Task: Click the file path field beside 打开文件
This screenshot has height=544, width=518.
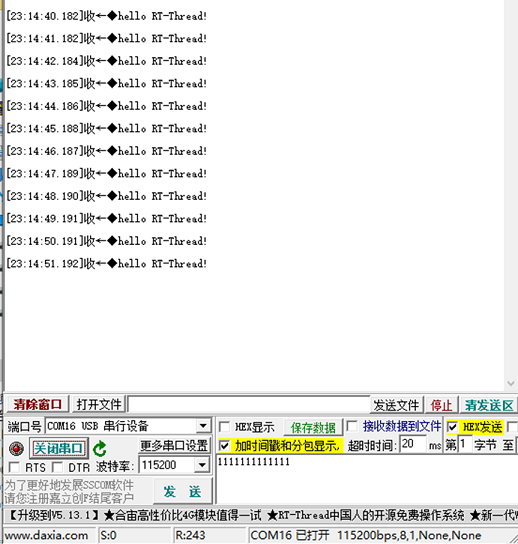Action: (x=248, y=405)
